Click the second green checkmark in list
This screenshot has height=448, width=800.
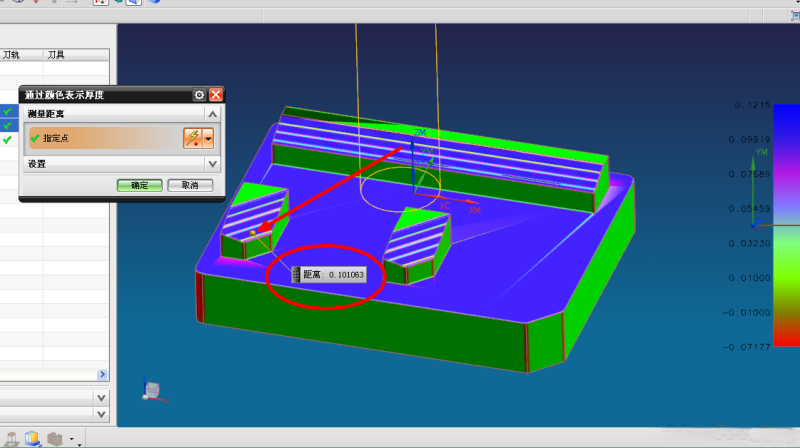(x=8, y=125)
